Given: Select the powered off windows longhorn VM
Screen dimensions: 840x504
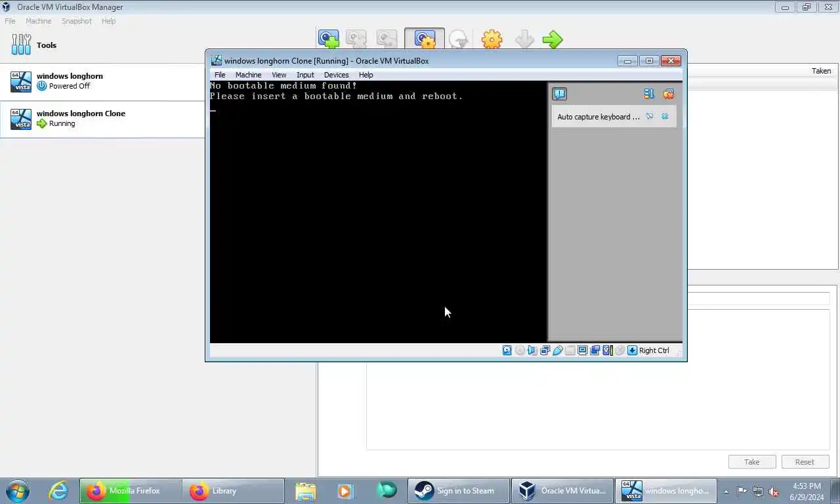Looking at the screenshot, I should coord(102,81).
